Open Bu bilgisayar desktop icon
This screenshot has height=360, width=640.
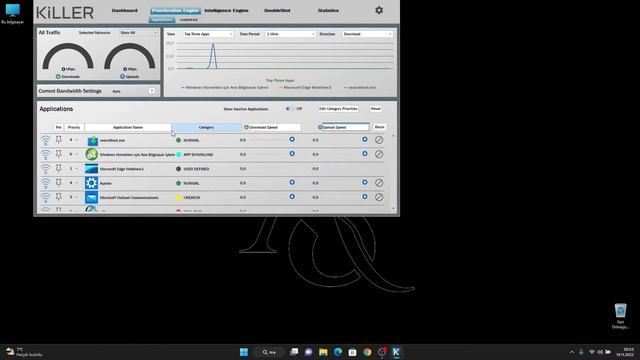13,13
